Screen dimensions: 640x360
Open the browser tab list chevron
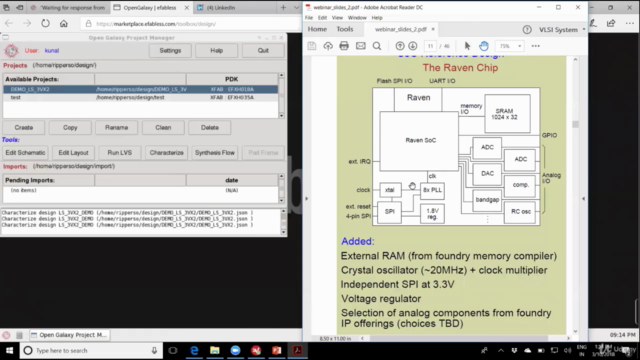[297, 7]
